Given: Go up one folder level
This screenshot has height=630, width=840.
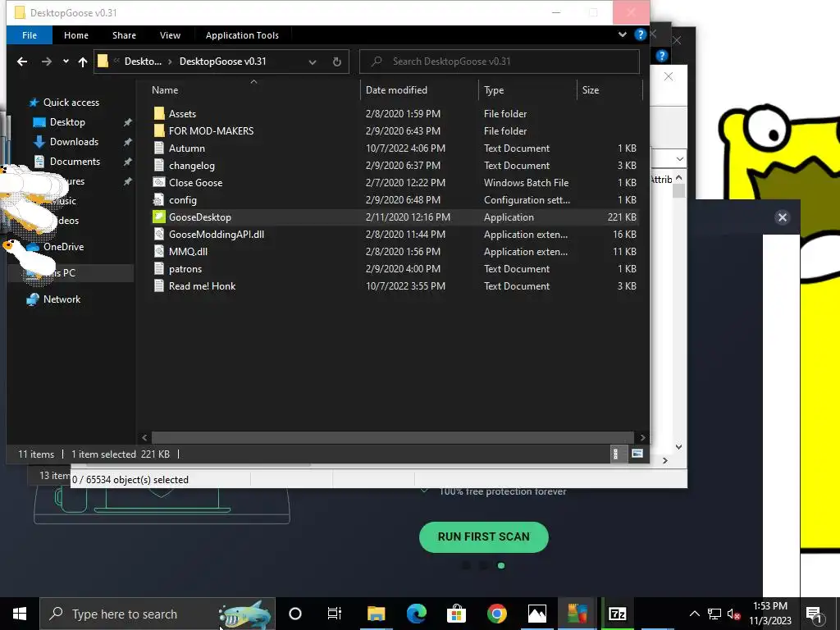Looking at the screenshot, I should (83, 62).
